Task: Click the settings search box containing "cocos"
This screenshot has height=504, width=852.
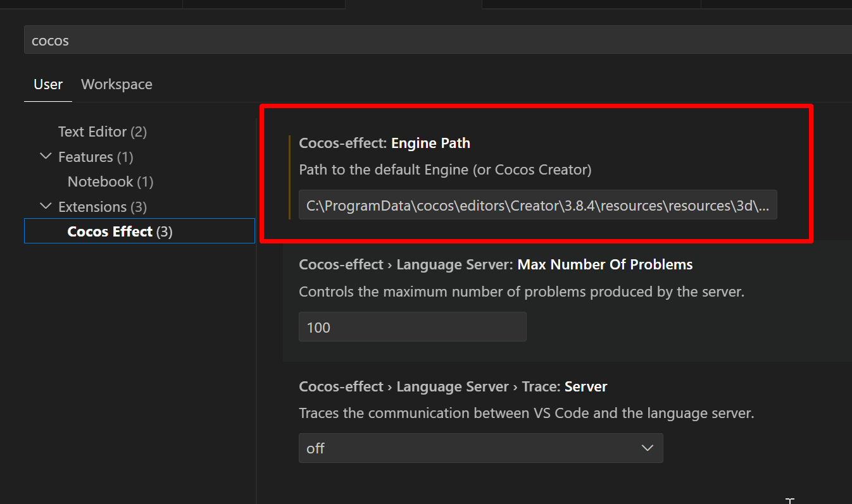Action: (438, 40)
